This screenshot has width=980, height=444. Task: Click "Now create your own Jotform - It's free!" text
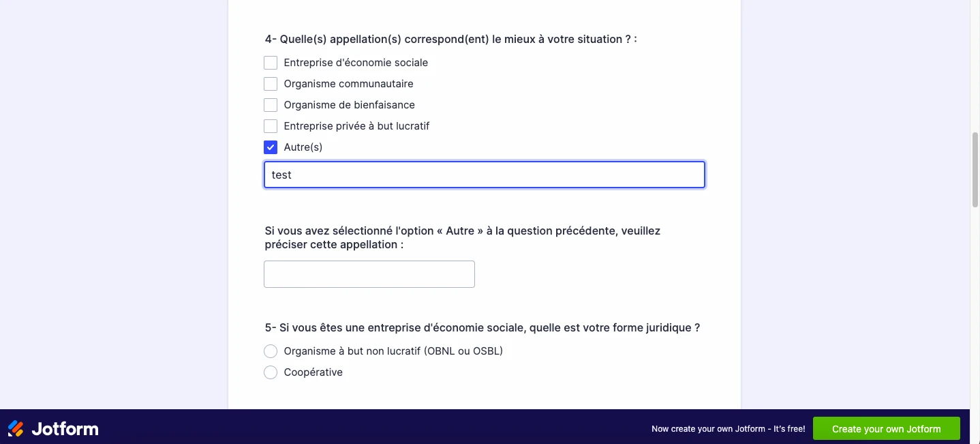pos(727,428)
